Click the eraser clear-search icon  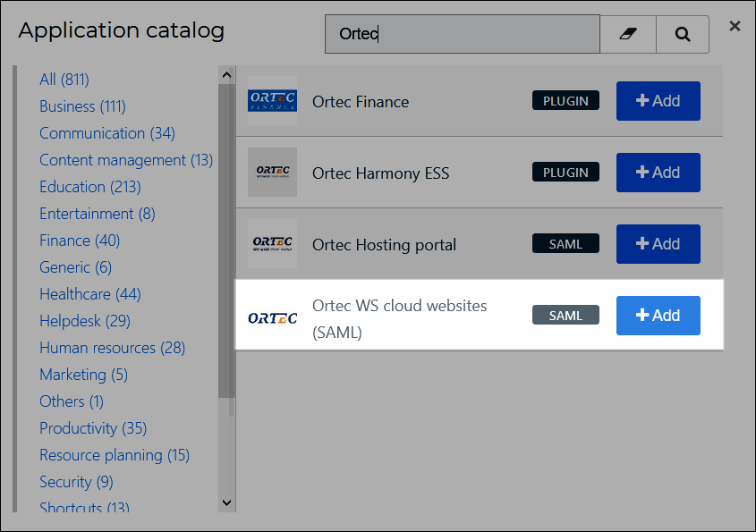[x=628, y=34]
